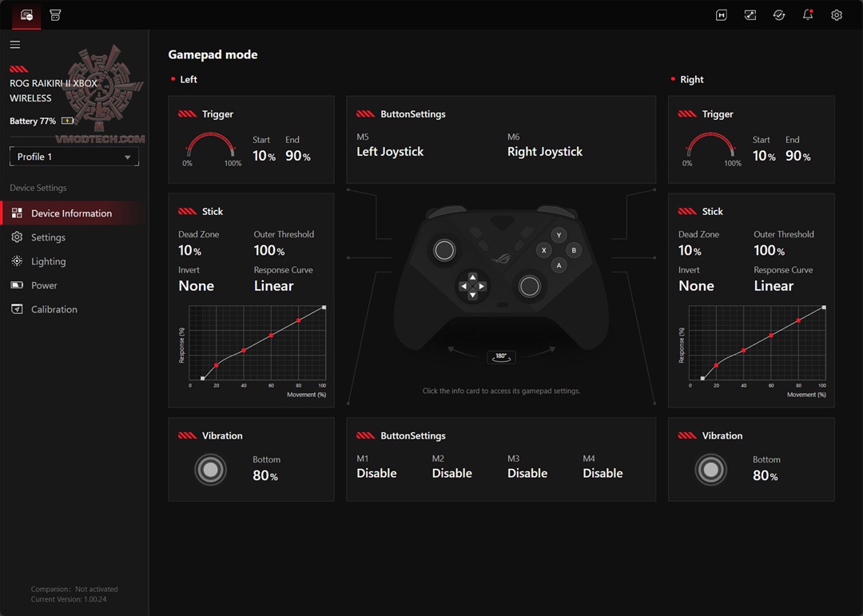Click M4 Disable button setting
The image size is (863, 616).
[603, 467]
